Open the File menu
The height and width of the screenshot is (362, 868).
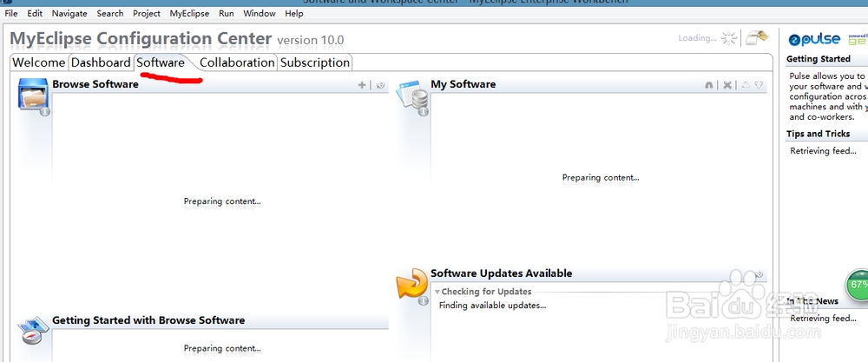coord(11,13)
